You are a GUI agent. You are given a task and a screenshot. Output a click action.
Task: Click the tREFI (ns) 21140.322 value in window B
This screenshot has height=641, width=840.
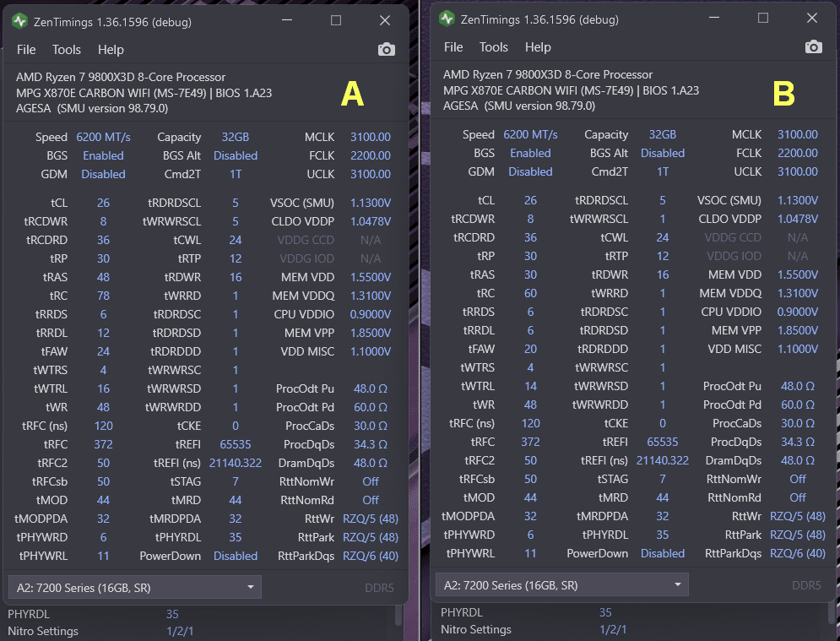click(x=663, y=460)
